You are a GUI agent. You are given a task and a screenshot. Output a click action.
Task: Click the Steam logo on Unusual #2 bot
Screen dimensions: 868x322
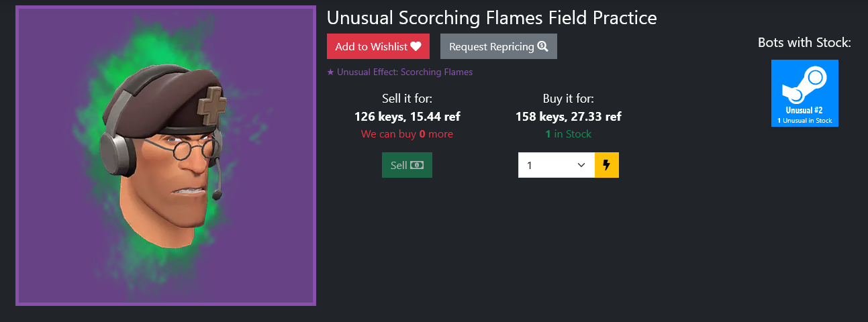pos(804,86)
